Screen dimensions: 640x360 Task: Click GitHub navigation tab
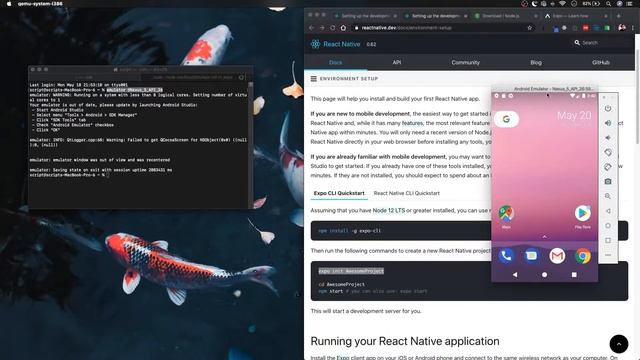click(x=601, y=62)
